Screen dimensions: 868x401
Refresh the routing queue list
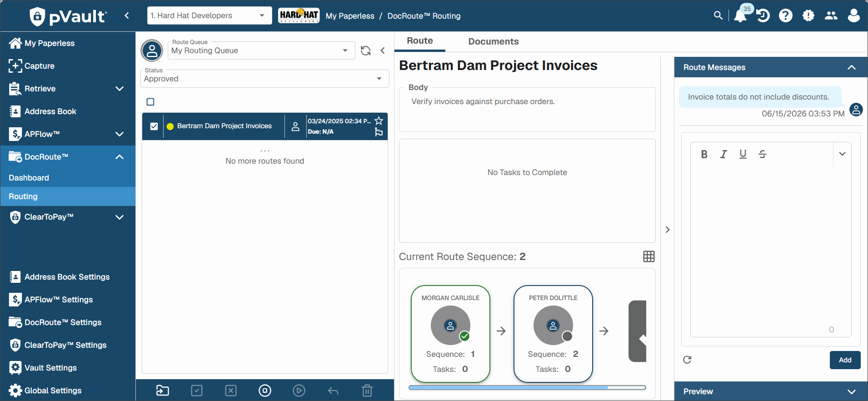365,50
